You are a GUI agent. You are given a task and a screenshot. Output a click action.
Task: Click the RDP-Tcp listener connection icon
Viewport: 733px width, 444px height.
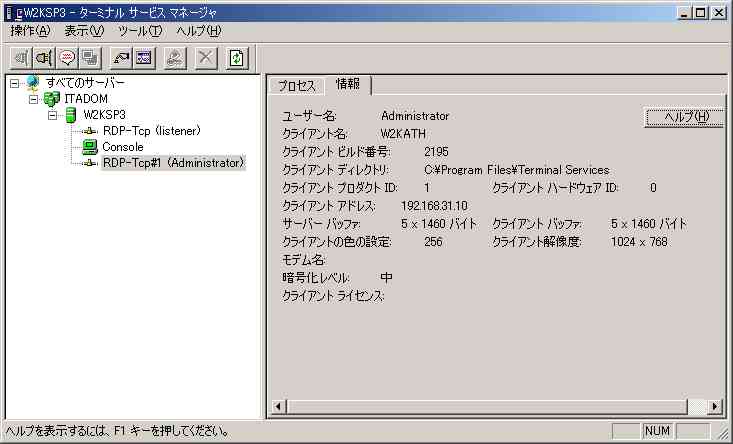89,131
